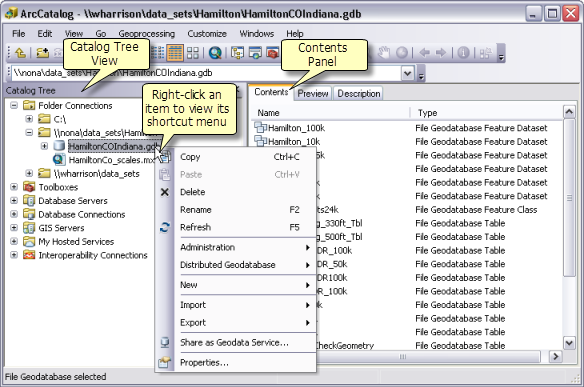Click the Hamilton_100k feature dataset icon
The image size is (584, 387).
260,127
